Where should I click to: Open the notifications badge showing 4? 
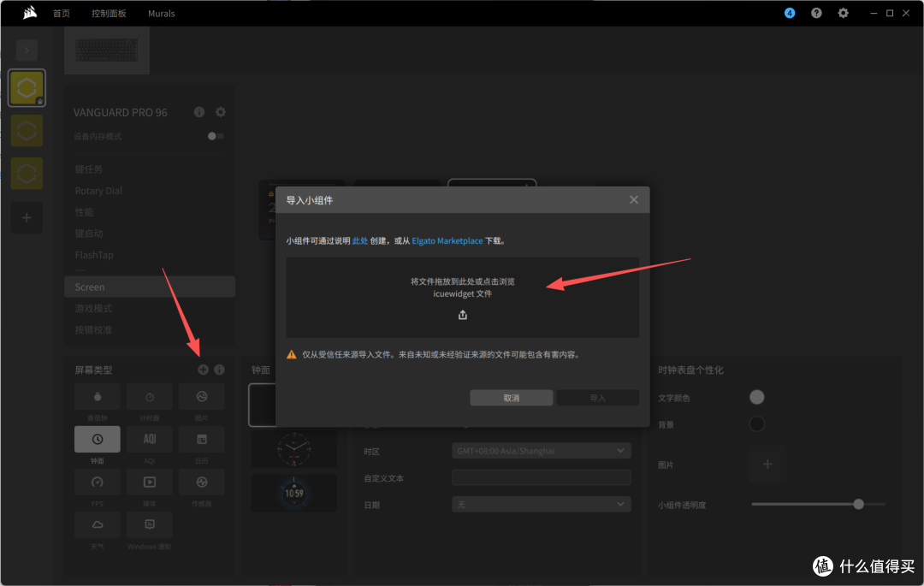pyautogui.click(x=790, y=13)
